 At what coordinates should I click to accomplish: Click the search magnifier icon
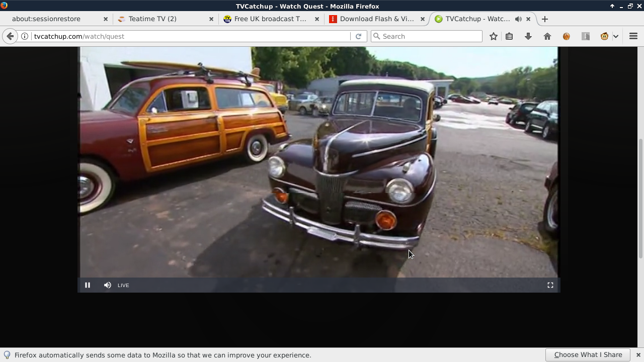376,36
